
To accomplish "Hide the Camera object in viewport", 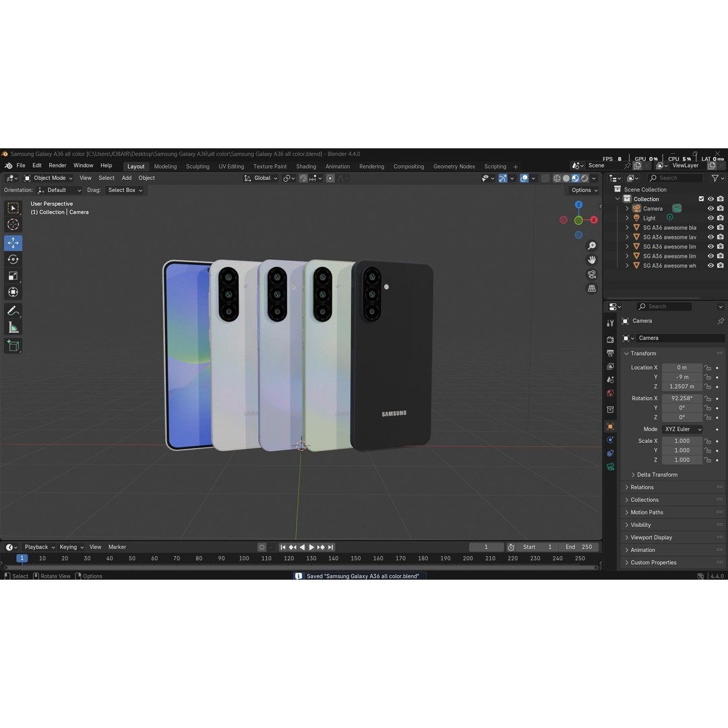I will click(x=711, y=208).
